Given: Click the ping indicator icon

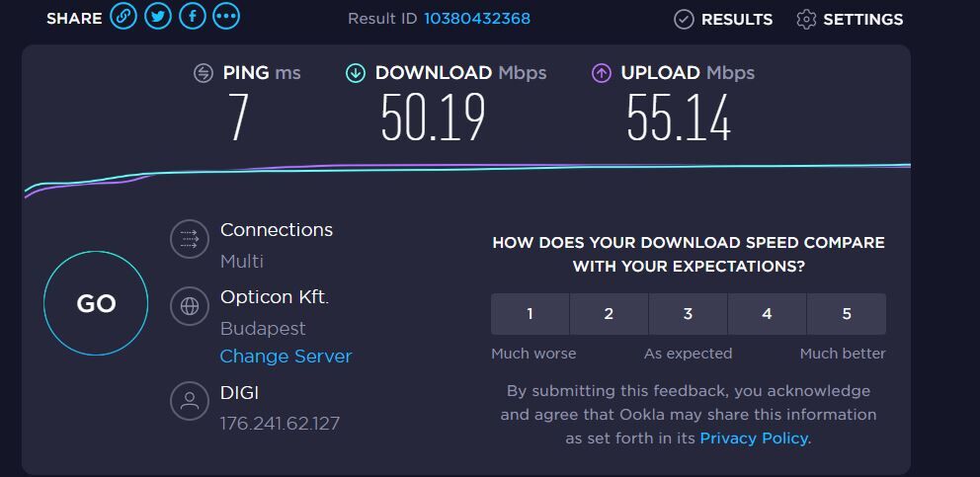Looking at the screenshot, I should coord(204,74).
